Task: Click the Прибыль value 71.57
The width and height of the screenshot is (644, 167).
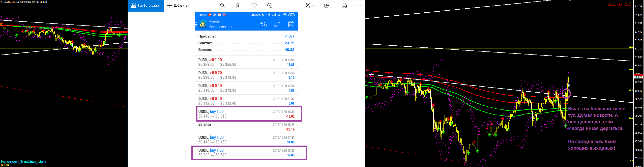Action: tap(289, 36)
